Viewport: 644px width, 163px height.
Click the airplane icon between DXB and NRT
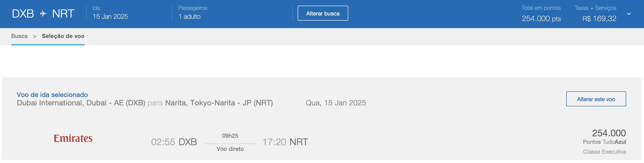pyautogui.click(x=43, y=14)
